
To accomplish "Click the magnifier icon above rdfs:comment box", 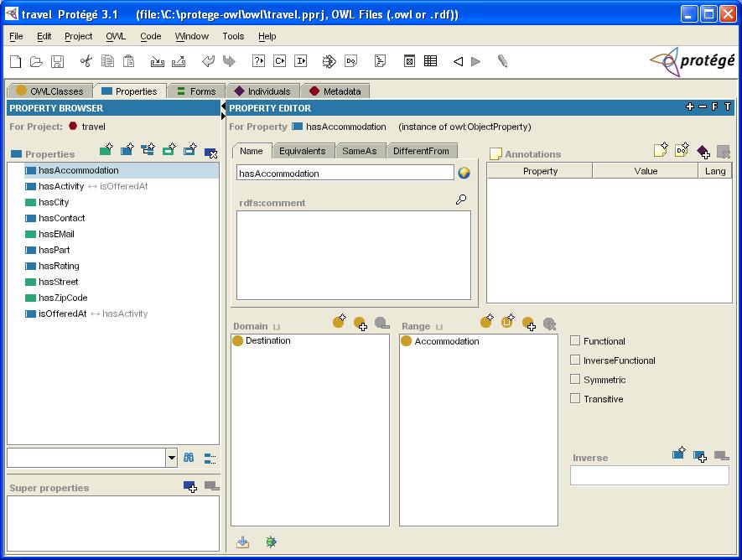I will [461, 200].
